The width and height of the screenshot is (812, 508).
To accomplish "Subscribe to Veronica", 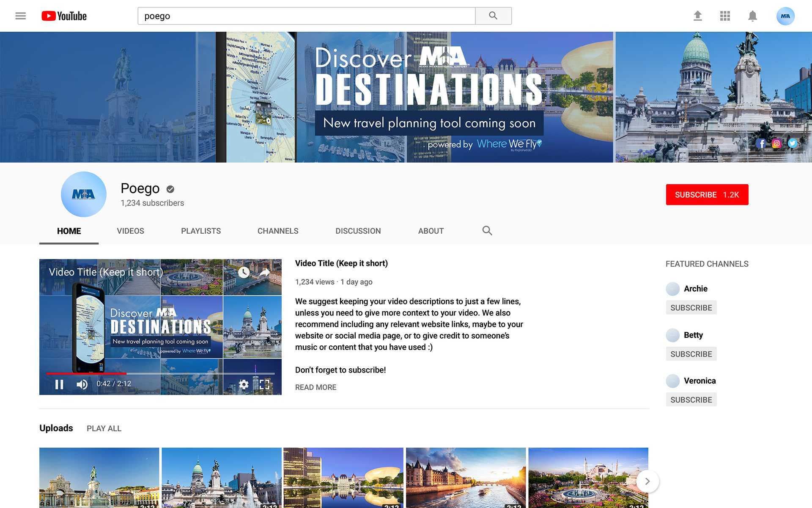I will coord(691,400).
